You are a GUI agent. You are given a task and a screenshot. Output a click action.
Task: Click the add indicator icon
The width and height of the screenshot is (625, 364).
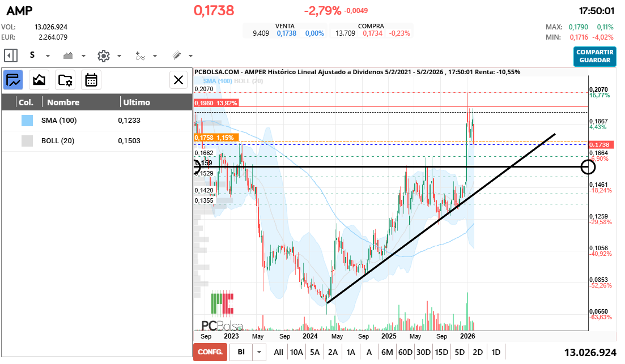(141, 55)
